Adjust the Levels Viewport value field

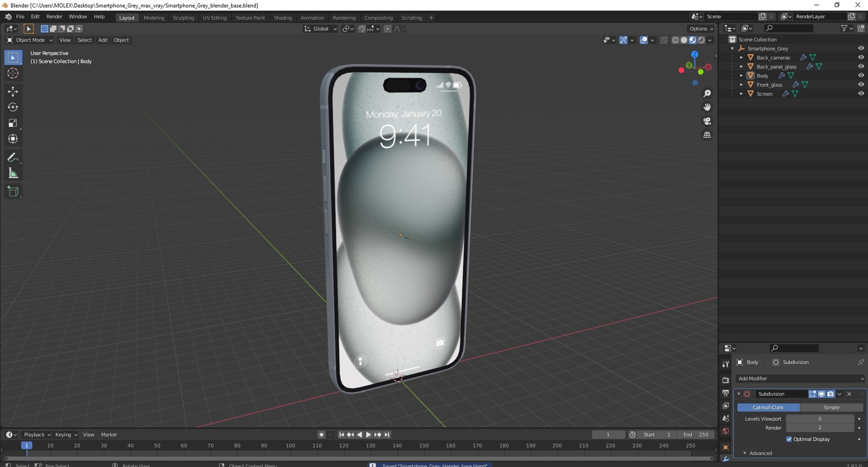click(820, 419)
